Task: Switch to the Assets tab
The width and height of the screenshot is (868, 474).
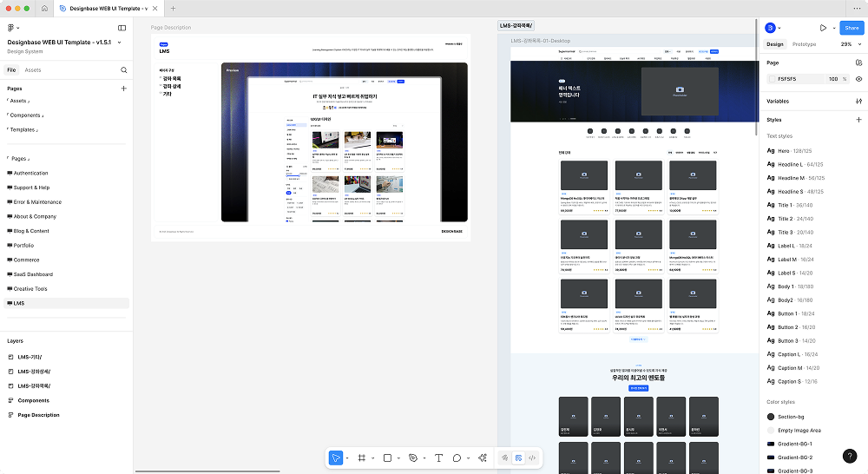Action: click(33, 69)
